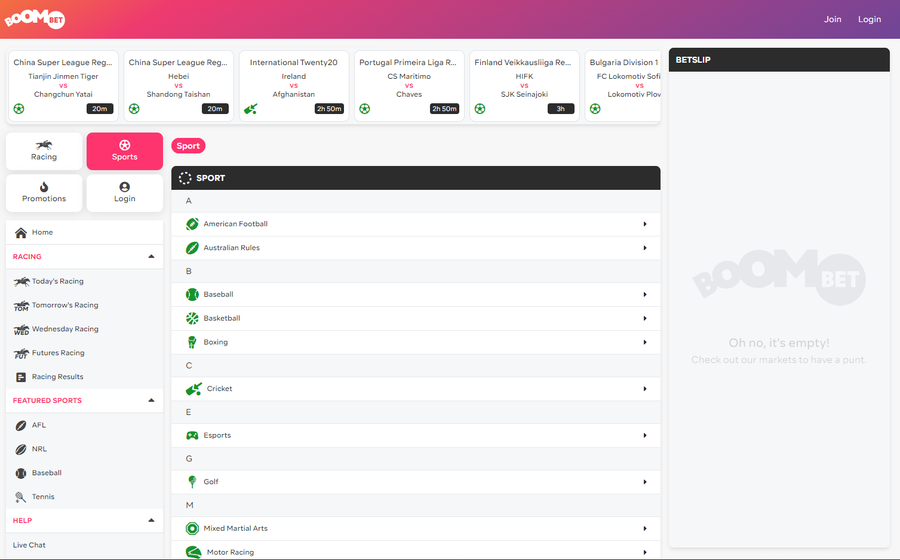
Task: Expand the Esports row arrow
Action: click(645, 435)
